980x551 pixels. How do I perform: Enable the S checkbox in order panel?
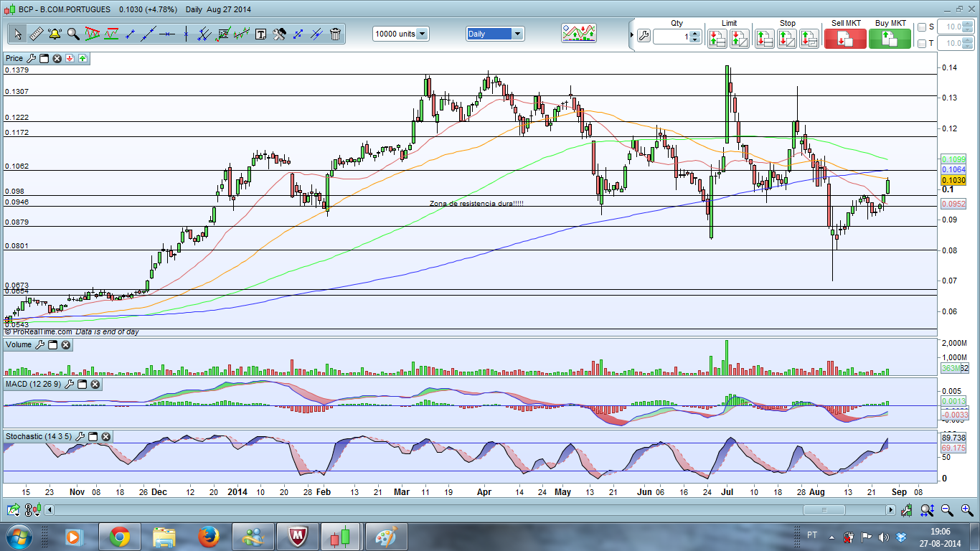coord(922,27)
